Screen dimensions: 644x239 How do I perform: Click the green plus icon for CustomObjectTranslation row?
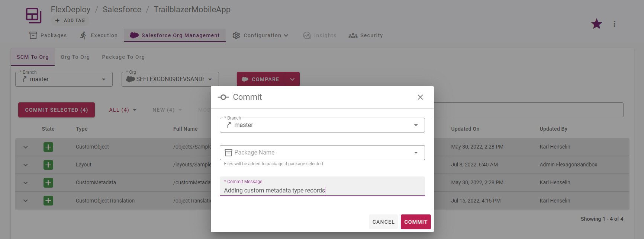(48, 201)
